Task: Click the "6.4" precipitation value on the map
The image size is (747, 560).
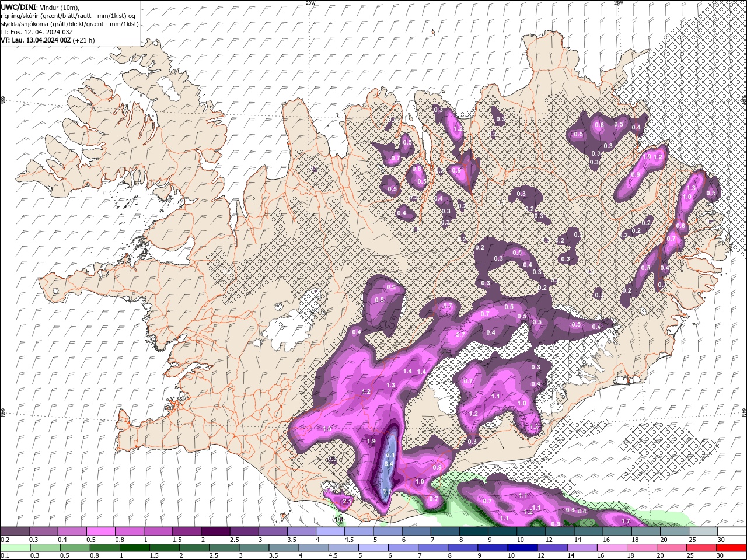Action: 390,464
